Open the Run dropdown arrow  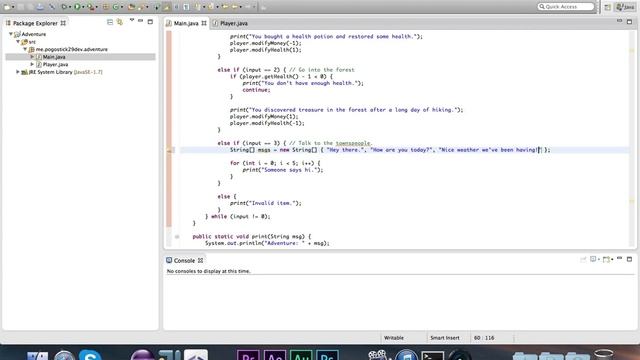coord(83,7)
